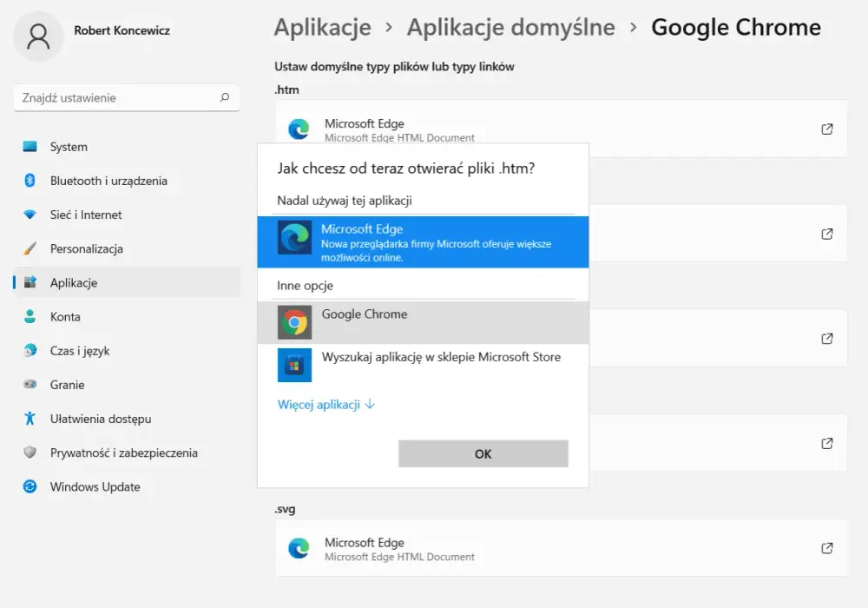The image size is (868, 608).
Task: Expand Więcej aplikacji list
Action: point(326,404)
